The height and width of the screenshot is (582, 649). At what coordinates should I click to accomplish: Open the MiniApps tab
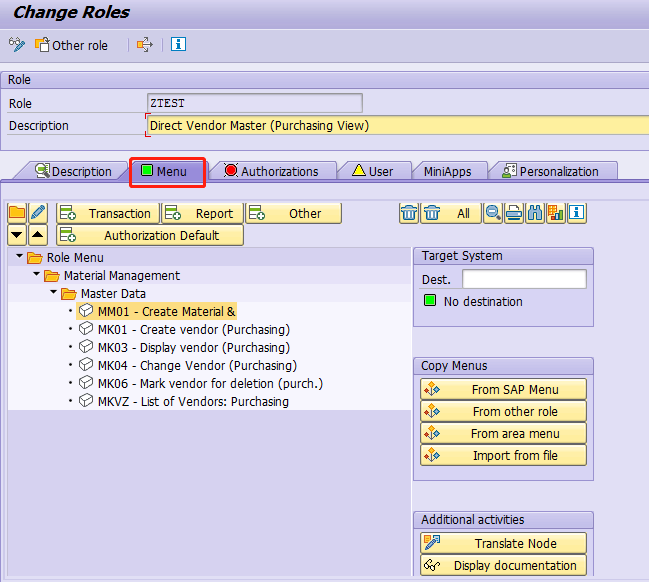pos(447,171)
